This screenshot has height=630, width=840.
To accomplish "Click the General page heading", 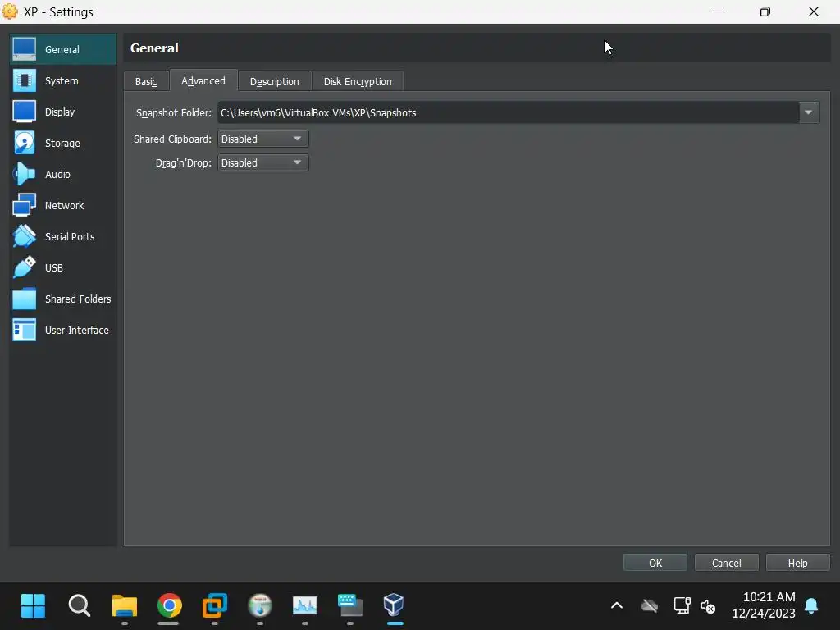I will point(154,48).
